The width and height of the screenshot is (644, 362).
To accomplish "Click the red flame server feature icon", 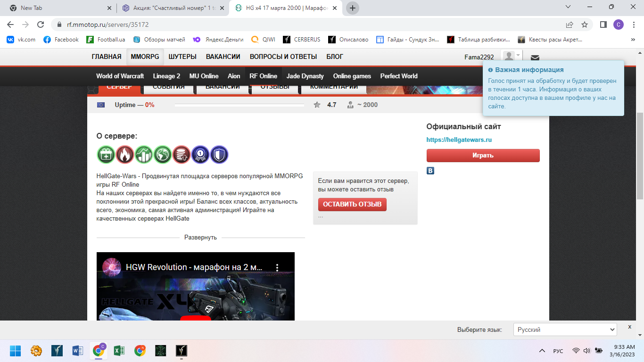I will (125, 155).
